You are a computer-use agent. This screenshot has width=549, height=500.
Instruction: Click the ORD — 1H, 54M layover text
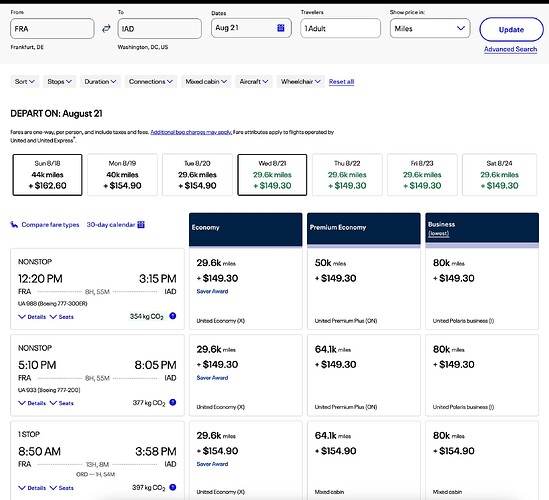tap(95, 474)
